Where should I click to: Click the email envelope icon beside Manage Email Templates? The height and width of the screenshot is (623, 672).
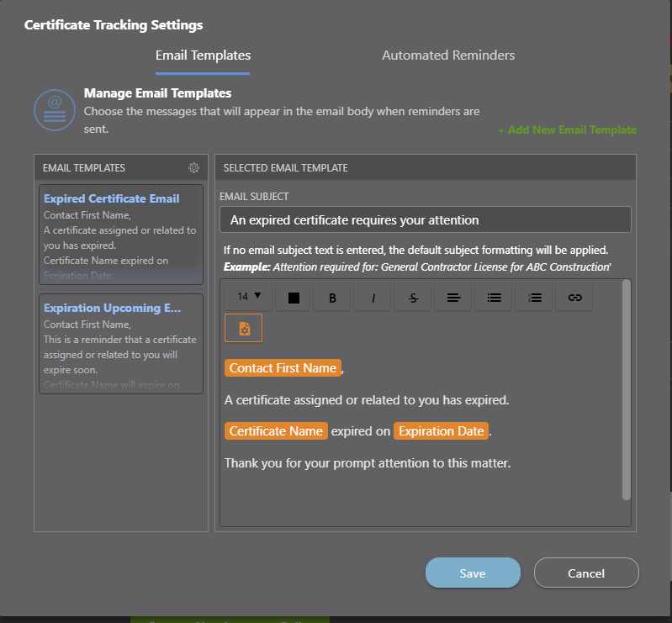tap(55, 110)
